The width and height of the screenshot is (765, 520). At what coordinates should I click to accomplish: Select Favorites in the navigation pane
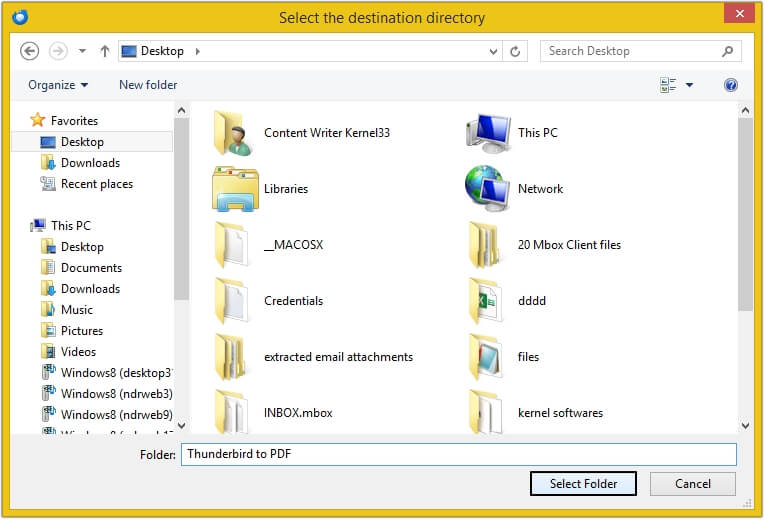coord(74,120)
